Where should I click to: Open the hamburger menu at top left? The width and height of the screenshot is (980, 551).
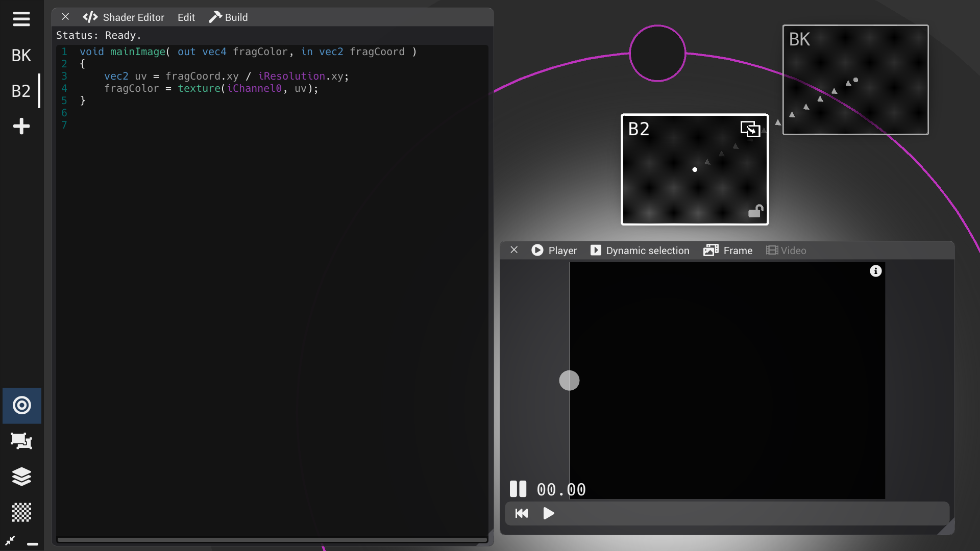(21, 19)
